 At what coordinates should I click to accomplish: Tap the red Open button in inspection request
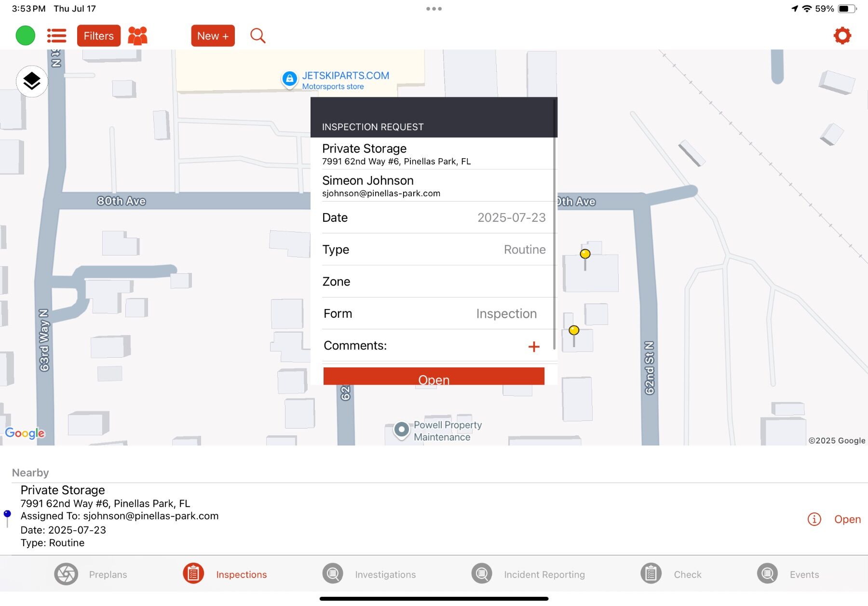pos(434,377)
